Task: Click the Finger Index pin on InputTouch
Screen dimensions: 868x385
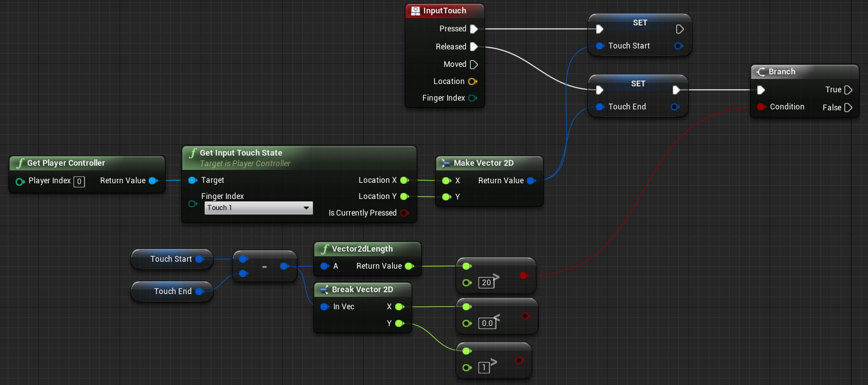Action: click(472, 98)
